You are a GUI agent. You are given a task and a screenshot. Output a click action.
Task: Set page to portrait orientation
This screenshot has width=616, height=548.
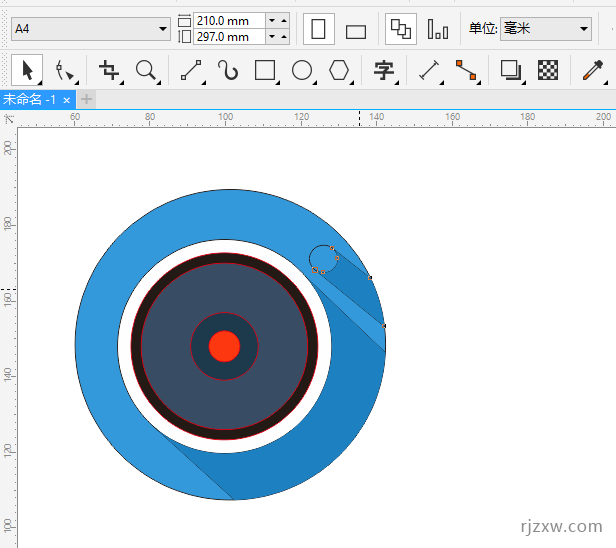pos(319,29)
